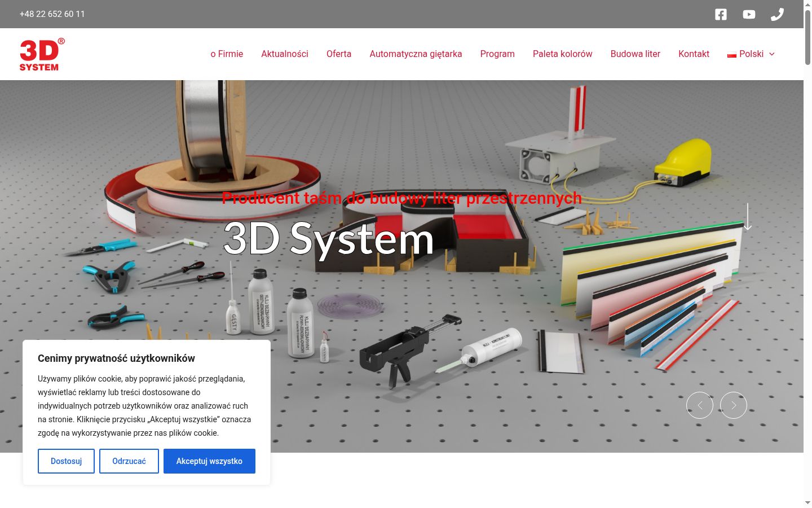Open the Facebook icon in top bar

tap(721, 14)
